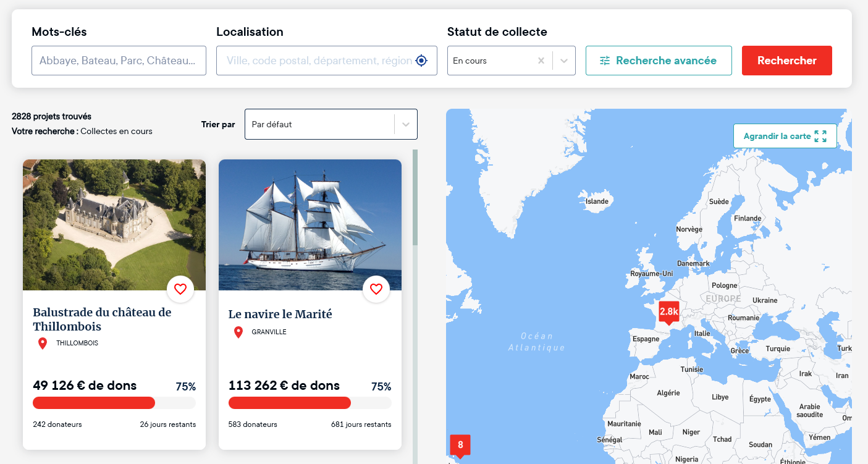Click the Thillombois location pin icon
The width and height of the screenshot is (868, 464).
(43, 344)
